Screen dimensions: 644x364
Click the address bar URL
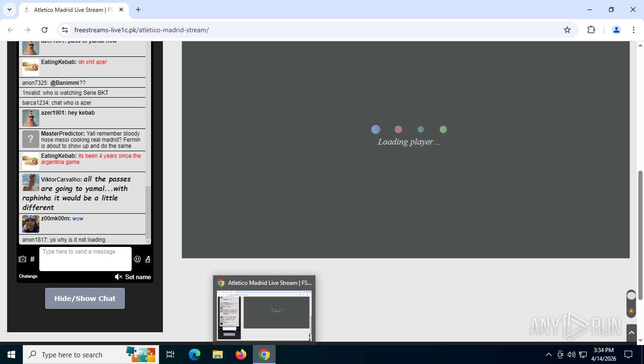pos(142,30)
